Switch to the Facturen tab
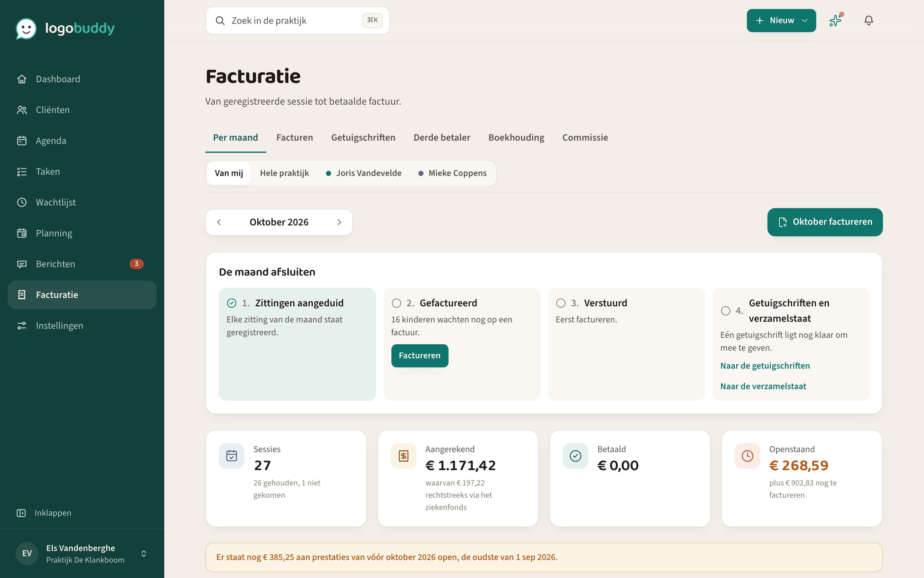 pyautogui.click(x=295, y=138)
